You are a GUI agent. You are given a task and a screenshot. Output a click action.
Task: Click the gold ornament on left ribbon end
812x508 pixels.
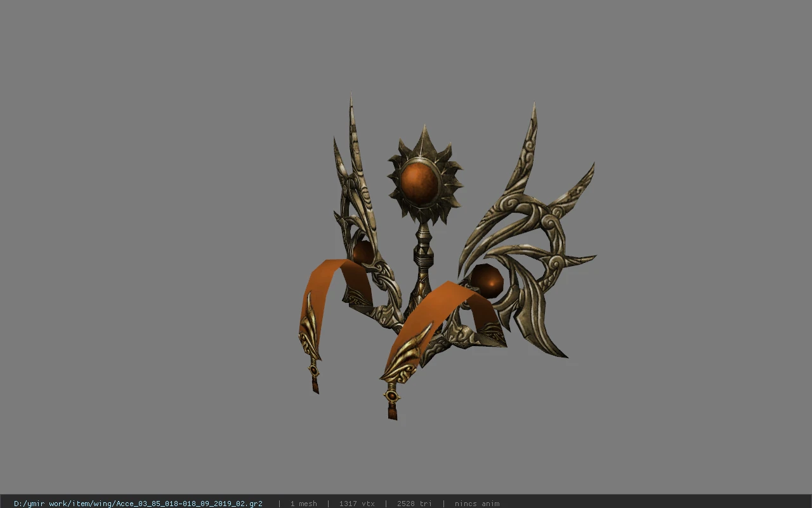309,330
